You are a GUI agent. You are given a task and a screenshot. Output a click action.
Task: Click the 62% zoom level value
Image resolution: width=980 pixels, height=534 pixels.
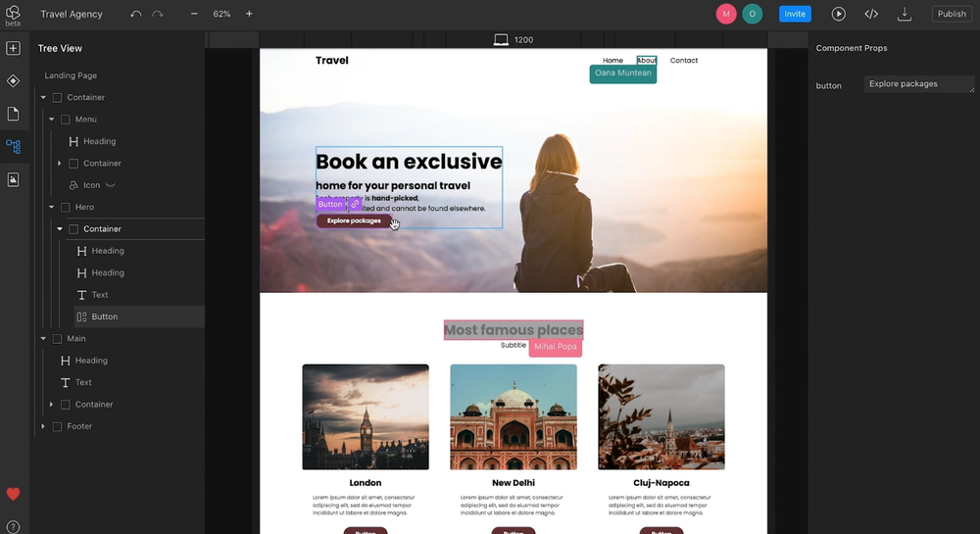[221, 14]
